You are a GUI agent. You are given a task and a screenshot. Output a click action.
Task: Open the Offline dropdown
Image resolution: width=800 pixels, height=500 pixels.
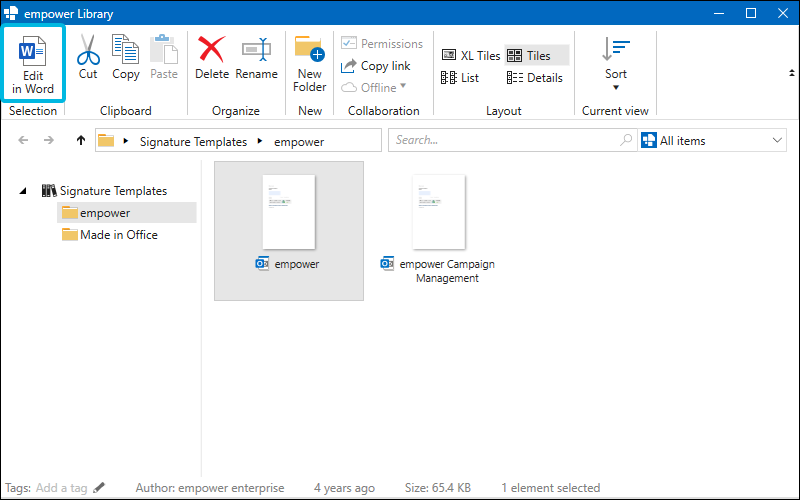[373, 88]
